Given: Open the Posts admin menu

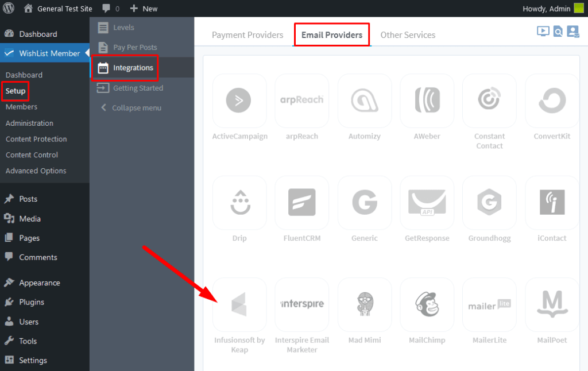Looking at the screenshot, I should (x=45, y=199).
